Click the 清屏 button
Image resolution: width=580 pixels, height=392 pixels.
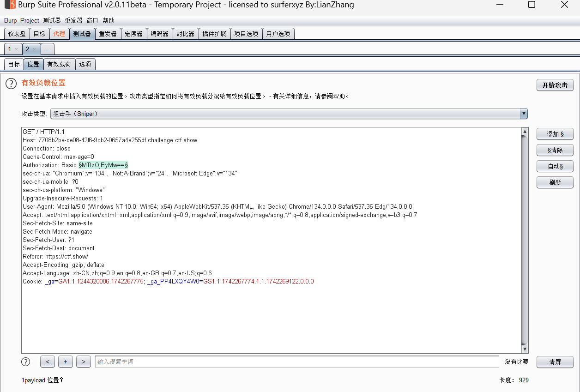[x=555, y=362]
